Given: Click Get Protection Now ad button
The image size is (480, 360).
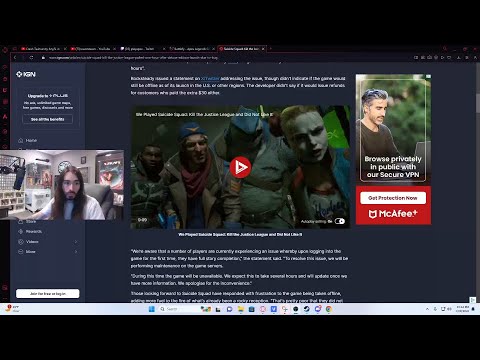Looking at the screenshot, I should [x=393, y=198].
